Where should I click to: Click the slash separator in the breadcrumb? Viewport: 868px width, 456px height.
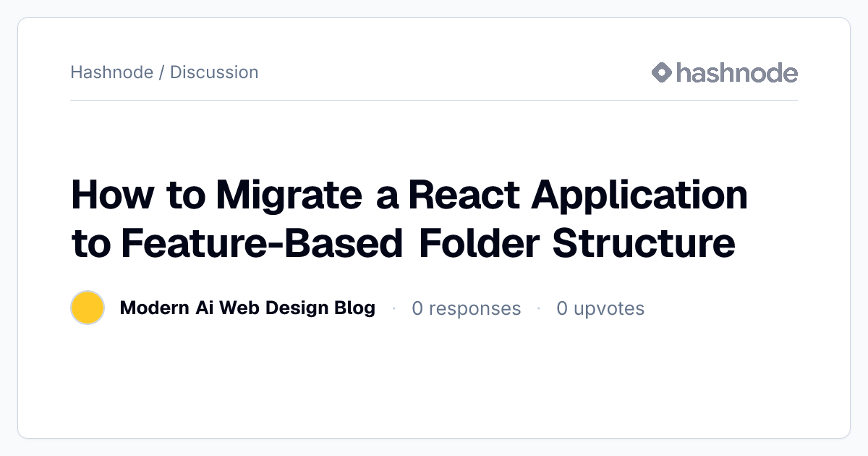[161, 72]
